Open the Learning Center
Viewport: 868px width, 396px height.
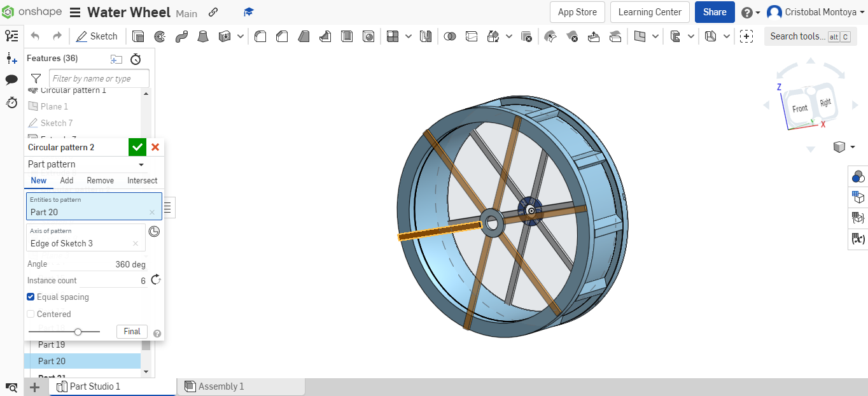pyautogui.click(x=650, y=12)
